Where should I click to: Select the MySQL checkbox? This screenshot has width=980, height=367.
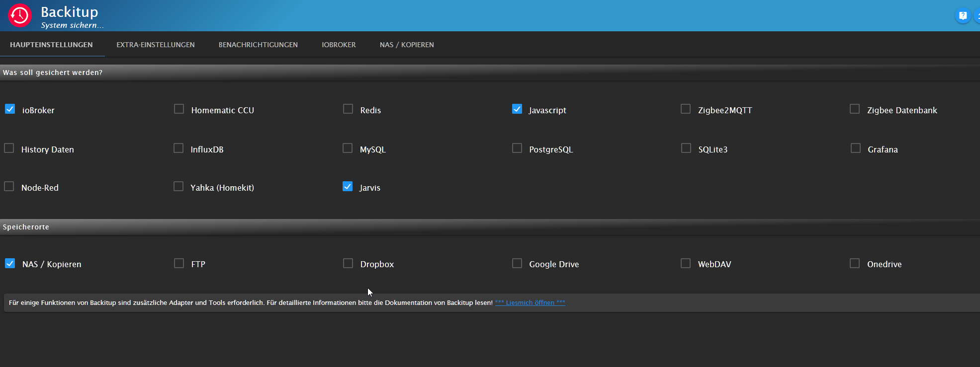[348, 148]
